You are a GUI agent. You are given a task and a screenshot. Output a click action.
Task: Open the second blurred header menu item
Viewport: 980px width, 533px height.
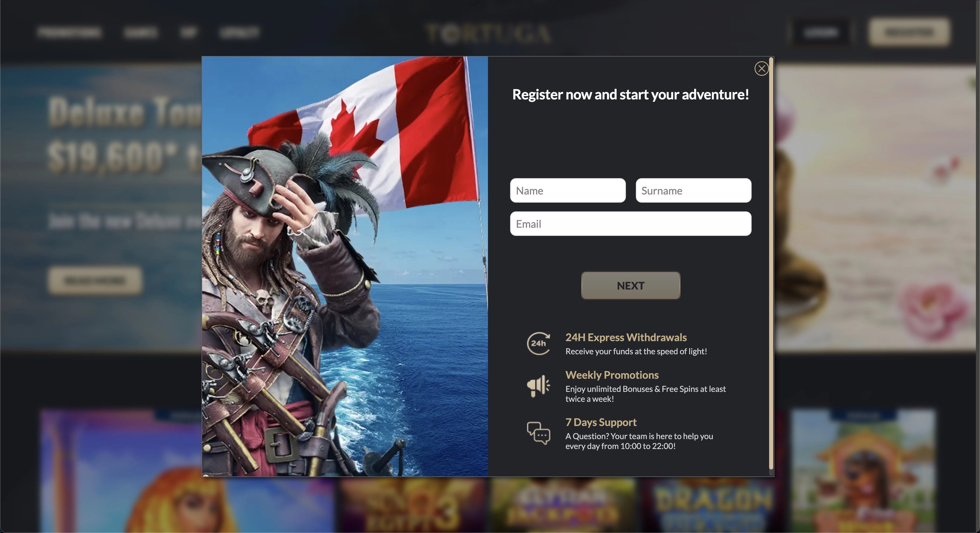point(140,32)
